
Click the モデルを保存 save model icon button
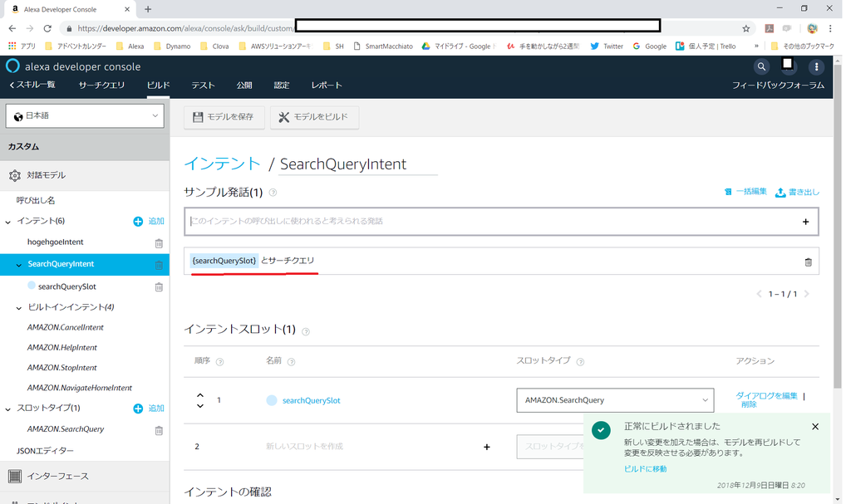224,117
